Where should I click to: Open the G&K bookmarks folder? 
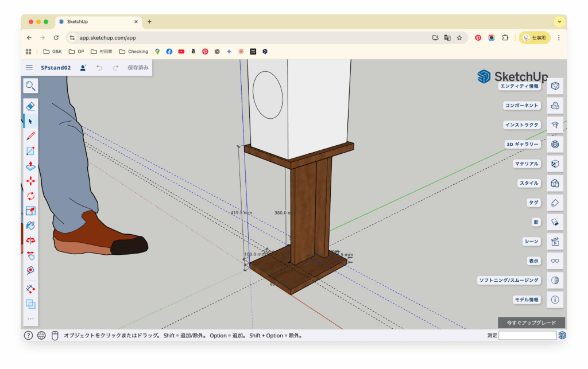52,52
